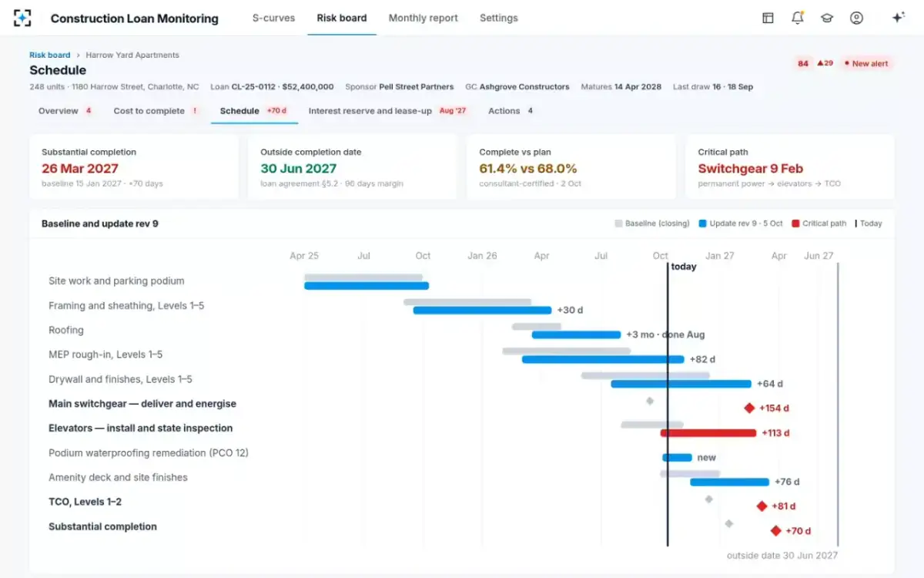Open the Cost to complete sub-tab
This screenshot has height=578, width=924.
(156, 111)
